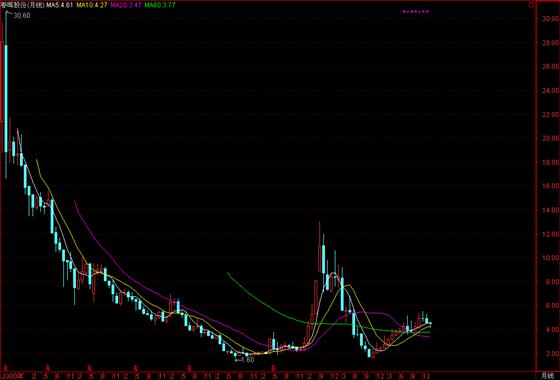Click the tall candlestick peaking near 13
This screenshot has width=560, height=380.
coord(320,247)
